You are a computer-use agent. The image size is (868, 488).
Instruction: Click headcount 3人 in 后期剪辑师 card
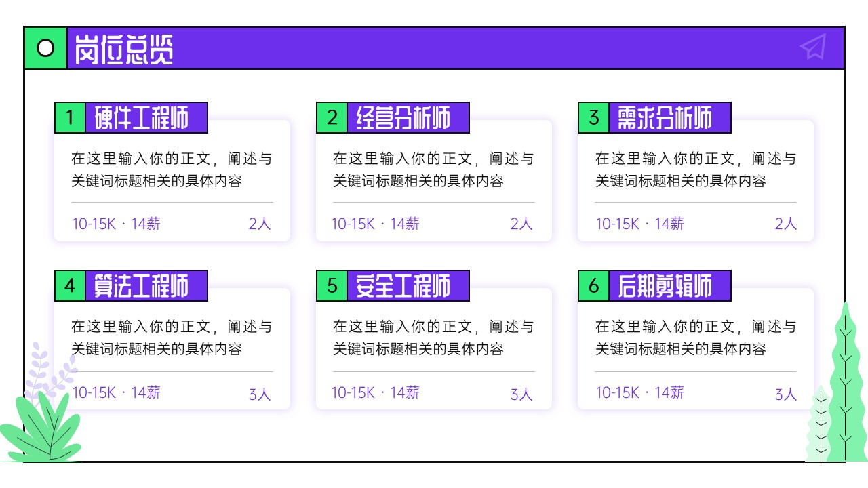tap(786, 394)
